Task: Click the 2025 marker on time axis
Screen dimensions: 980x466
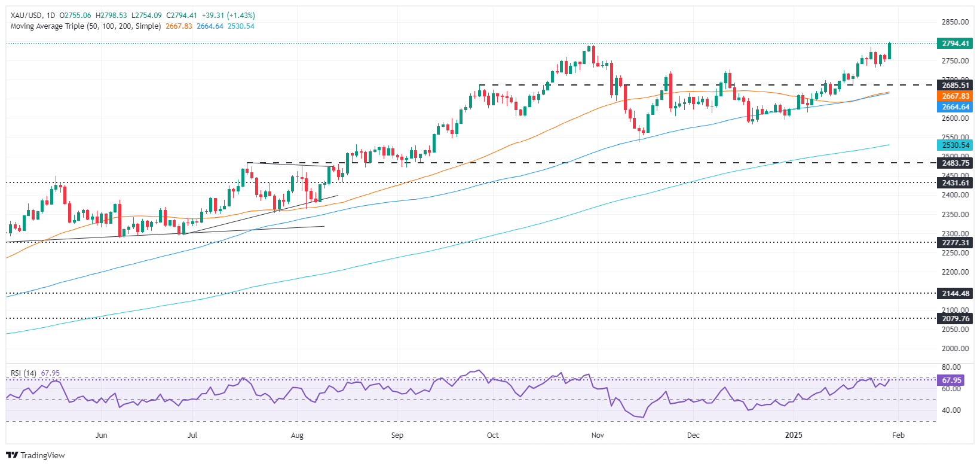Action: tap(794, 435)
